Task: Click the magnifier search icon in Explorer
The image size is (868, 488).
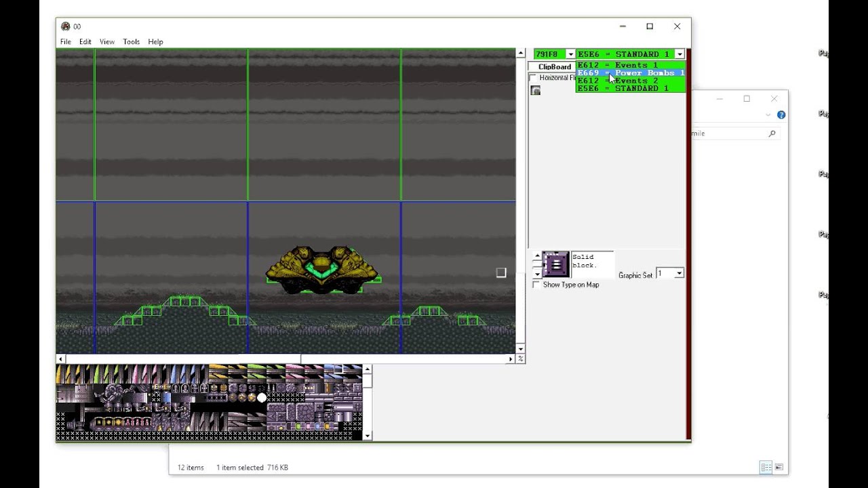Action: (x=772, y=134)
